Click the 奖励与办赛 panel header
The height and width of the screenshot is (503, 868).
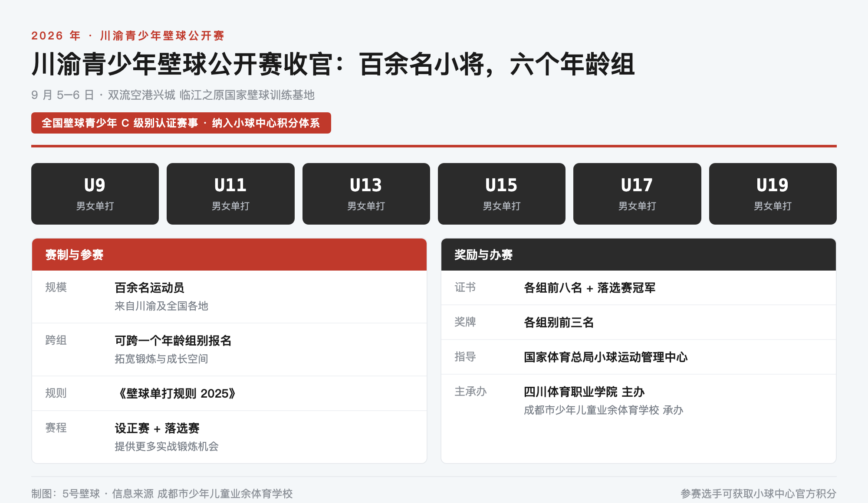tap(638, 255)
